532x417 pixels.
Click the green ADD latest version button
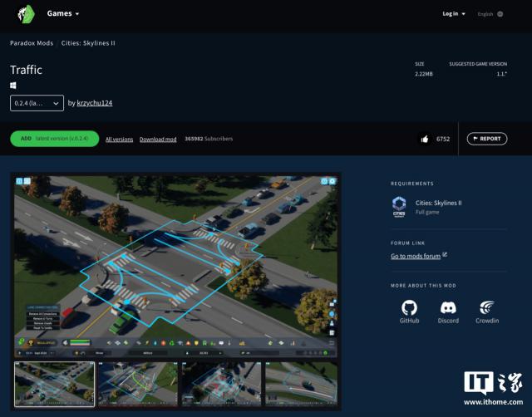[54, 139]
